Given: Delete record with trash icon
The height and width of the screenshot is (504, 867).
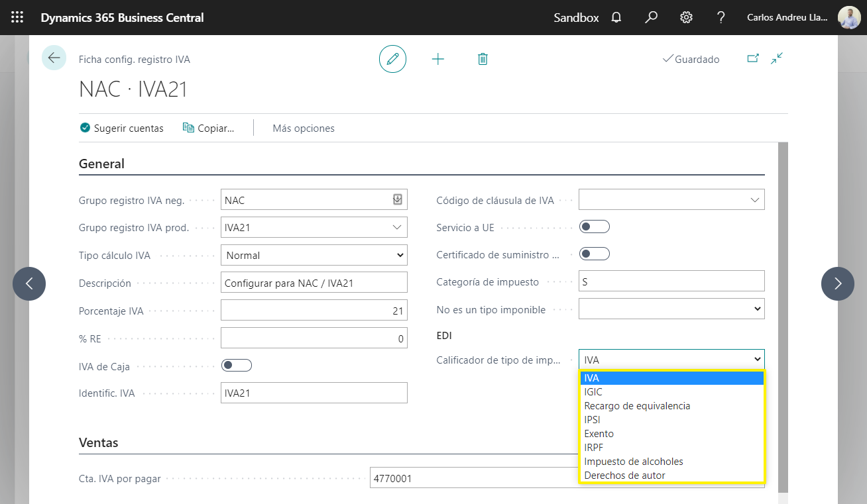Looking at the screenshot, I should point(483,59).
